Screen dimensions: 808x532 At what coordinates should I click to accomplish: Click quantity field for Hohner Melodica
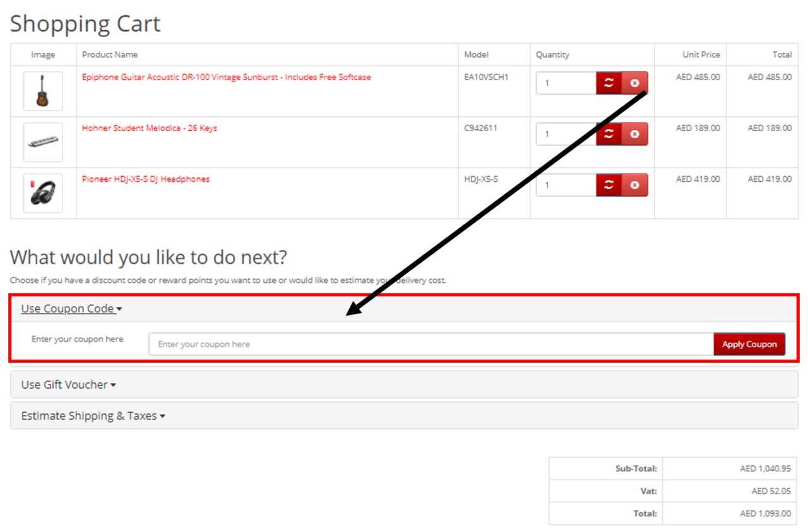566,134
